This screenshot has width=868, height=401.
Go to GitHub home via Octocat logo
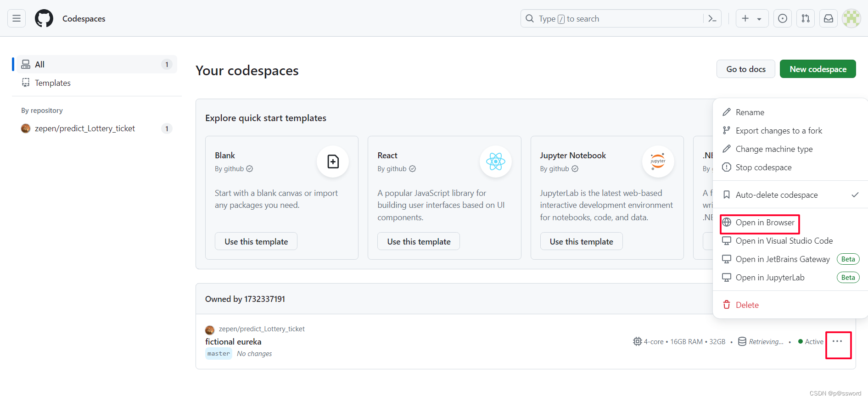[x=44, y=18]
